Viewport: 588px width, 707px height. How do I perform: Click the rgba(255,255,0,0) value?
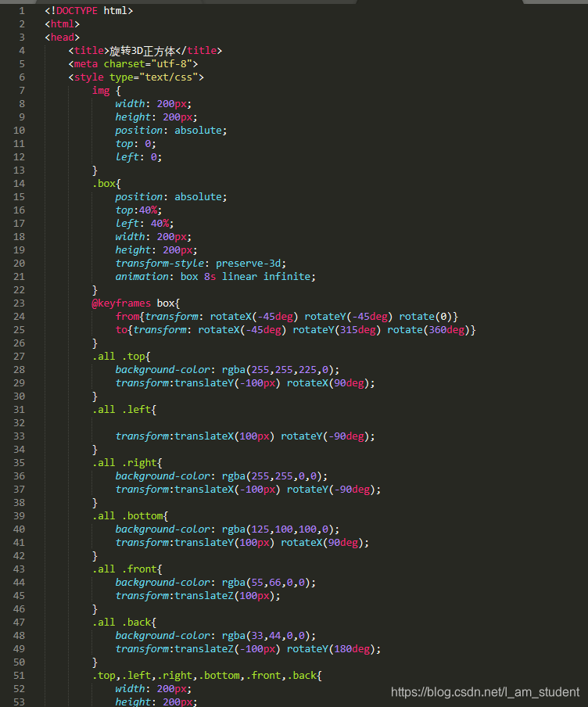272,476
